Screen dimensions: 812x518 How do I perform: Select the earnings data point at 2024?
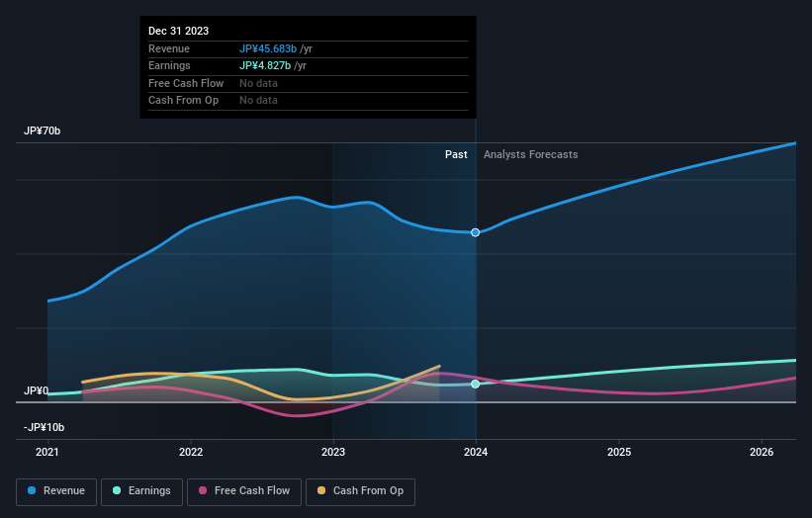coord(476,384)
